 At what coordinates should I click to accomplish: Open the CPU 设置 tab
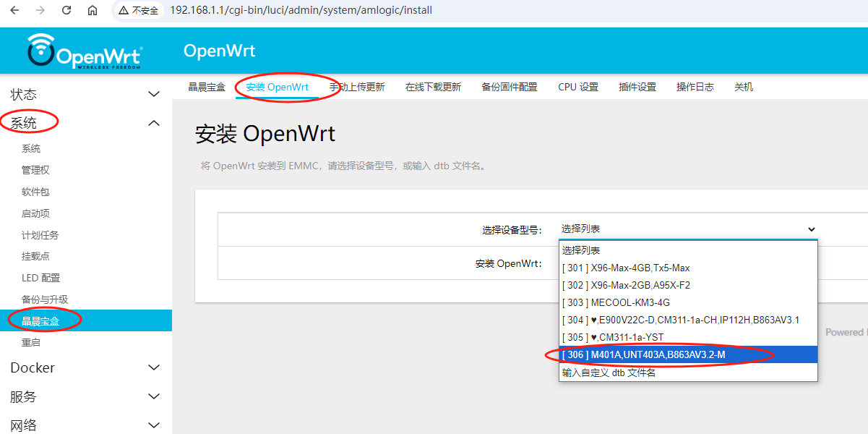point(578,87)
